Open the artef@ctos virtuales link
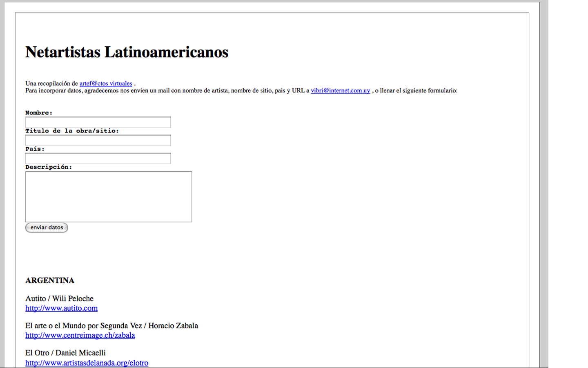 tap(105, 83)
